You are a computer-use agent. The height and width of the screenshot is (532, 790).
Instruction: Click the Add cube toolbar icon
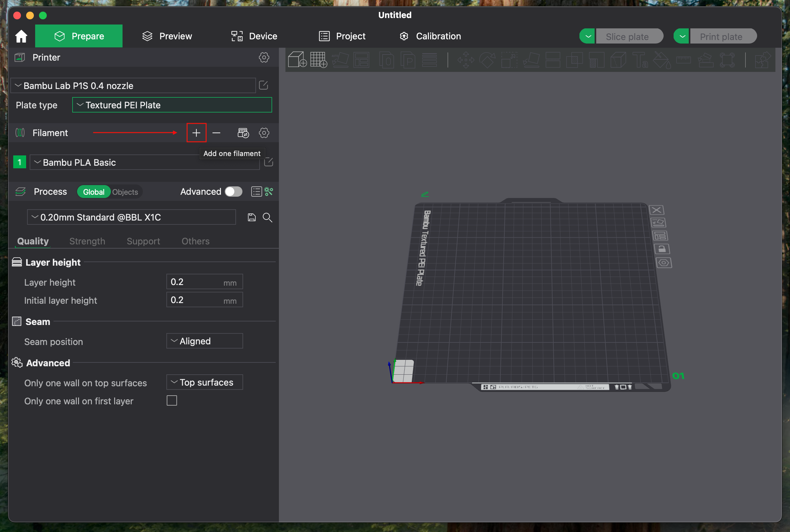click(x=297, y=60)
